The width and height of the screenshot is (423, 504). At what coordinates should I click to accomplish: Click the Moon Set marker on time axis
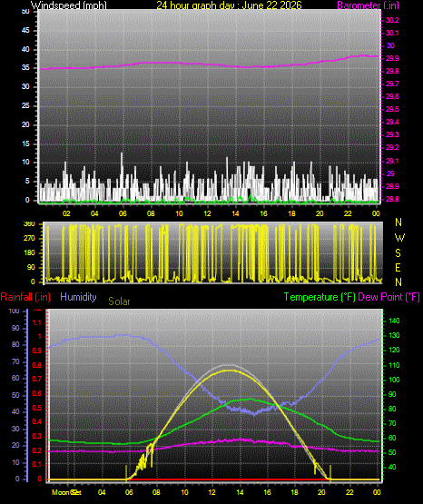coord(66,492)
